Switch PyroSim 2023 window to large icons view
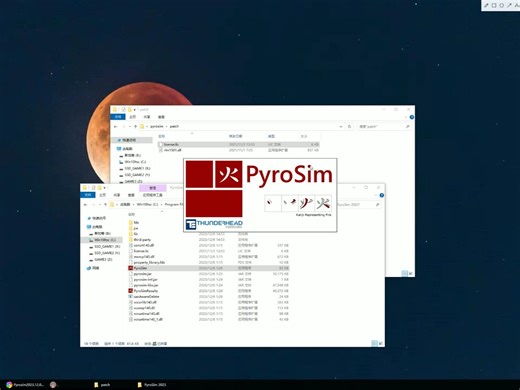 coord(380,343)
